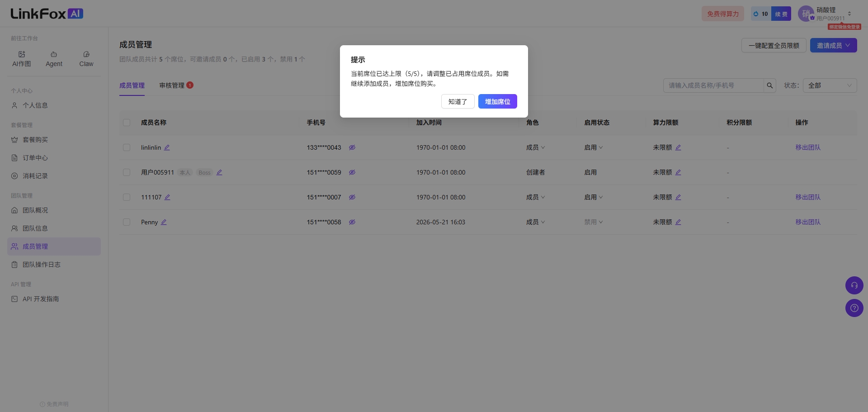Click the LinkFox AI logo

47,14
